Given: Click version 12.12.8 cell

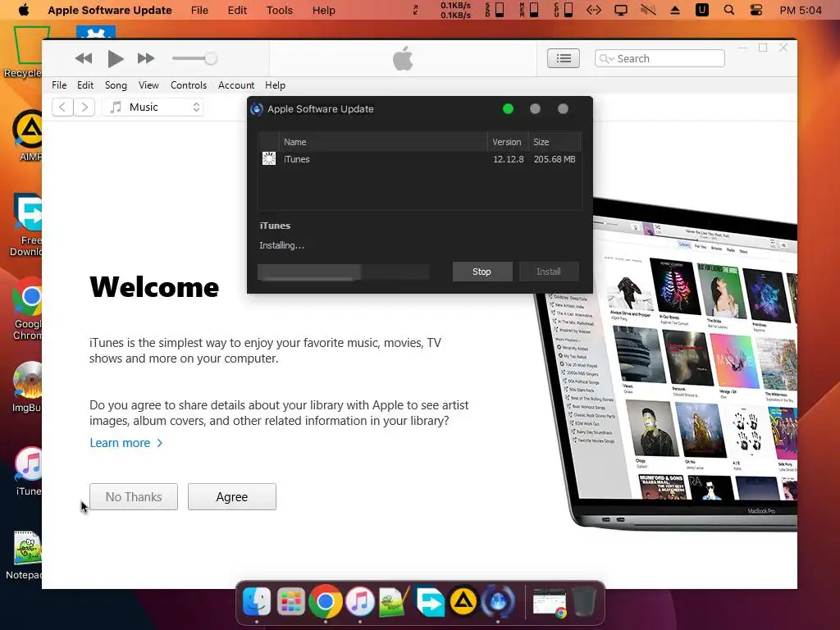Looking at the screenshot, I should pyautogui.click(x=509, y=159).
